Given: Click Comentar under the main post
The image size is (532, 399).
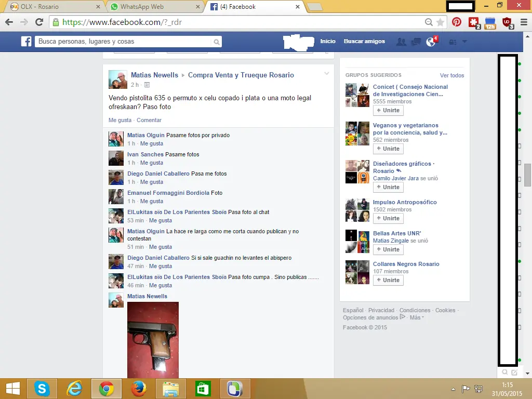Looking at the screenshot, I should click(x=149, y=120).
